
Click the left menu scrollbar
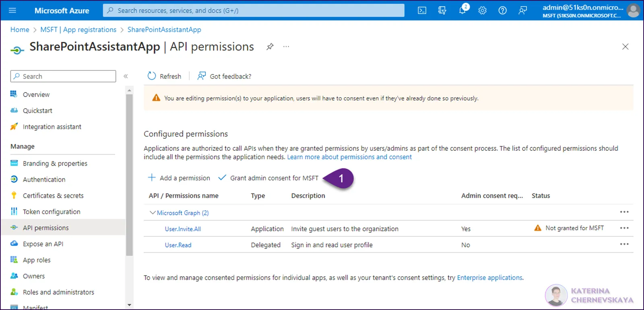click(129, 175)
